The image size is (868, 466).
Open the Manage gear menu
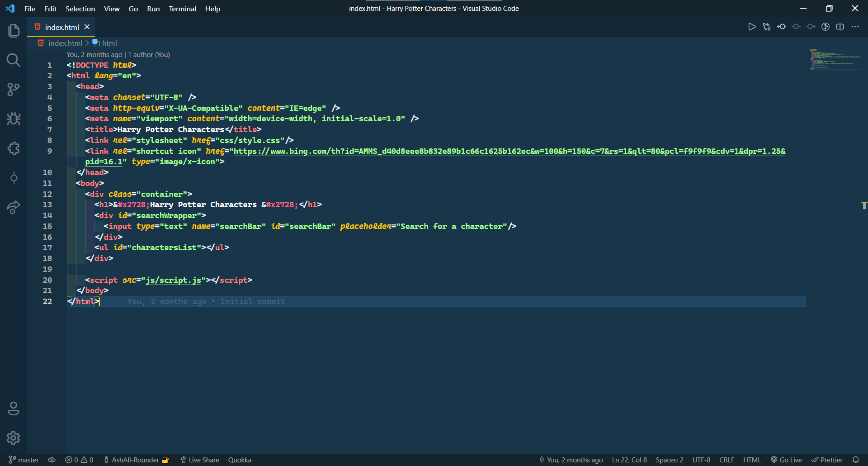[x=14, y=438]
